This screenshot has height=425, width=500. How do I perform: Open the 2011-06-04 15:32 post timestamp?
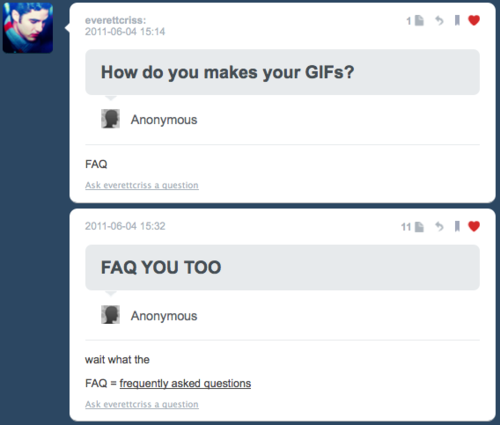[125, 226]
